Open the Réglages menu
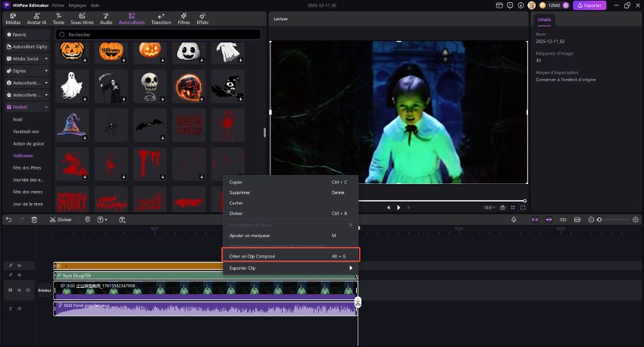 [x=77, y=5]
